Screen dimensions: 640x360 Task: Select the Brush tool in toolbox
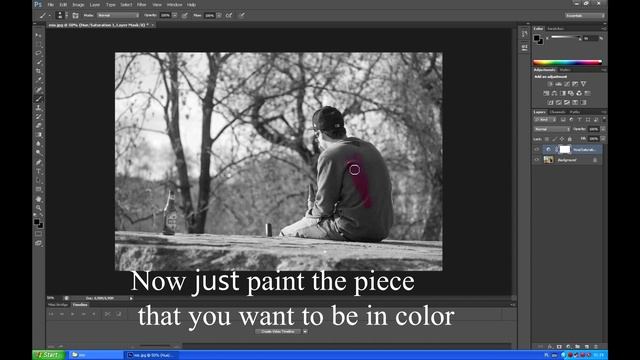click(x=38, y=99)
